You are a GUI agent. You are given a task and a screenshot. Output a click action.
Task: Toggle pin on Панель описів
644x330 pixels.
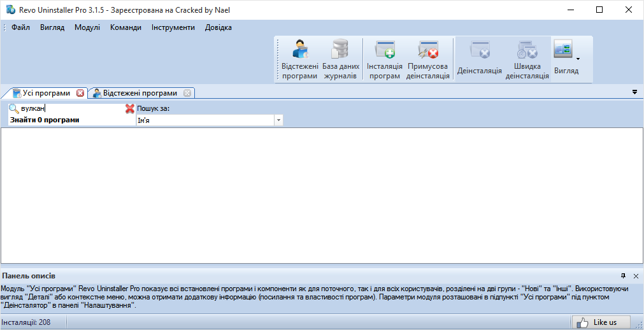(x=624, y=276)
